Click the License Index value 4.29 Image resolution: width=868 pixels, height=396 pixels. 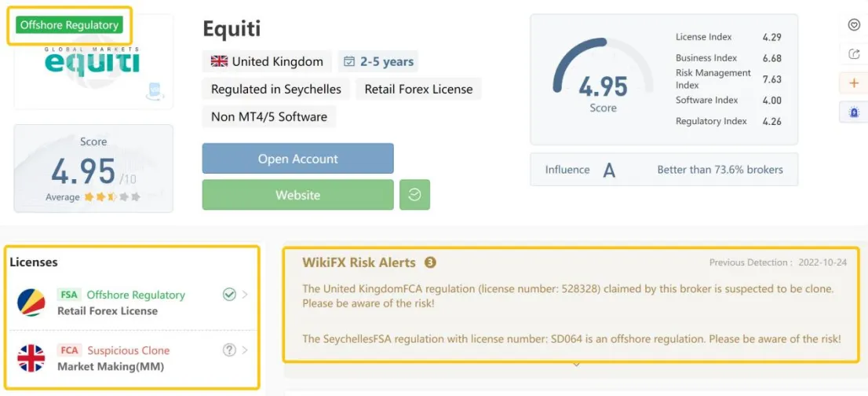[771, 38]
